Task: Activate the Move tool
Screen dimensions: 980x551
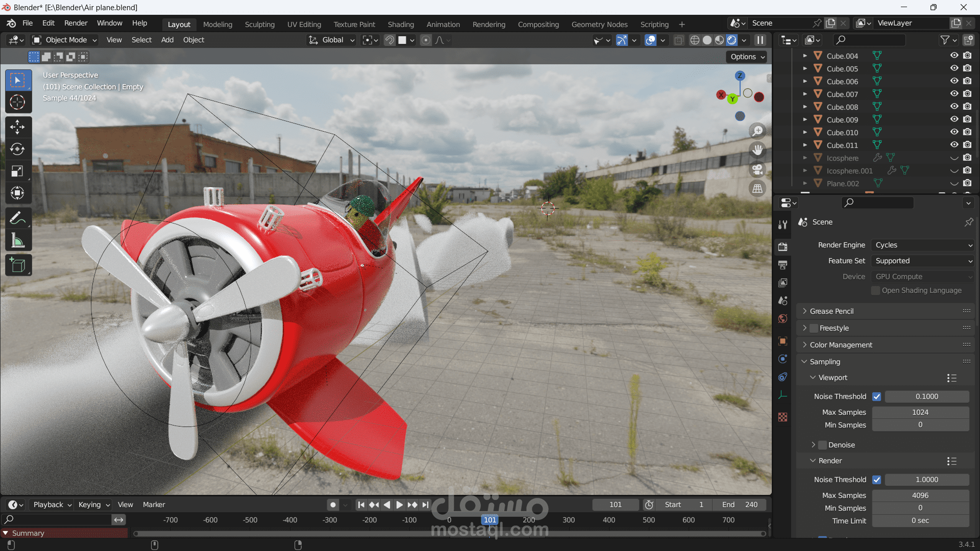Action: click(18, 127)
